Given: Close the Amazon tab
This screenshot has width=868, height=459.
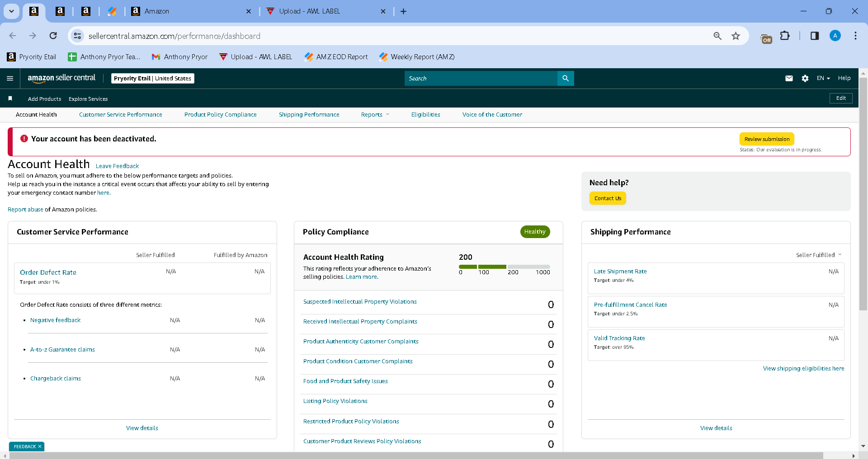Looking at the screenshot, I should point(249,11).
